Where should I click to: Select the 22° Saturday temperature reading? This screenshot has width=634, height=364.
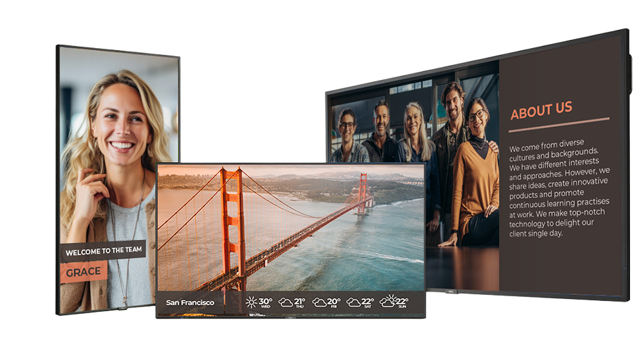click(368, 302)
